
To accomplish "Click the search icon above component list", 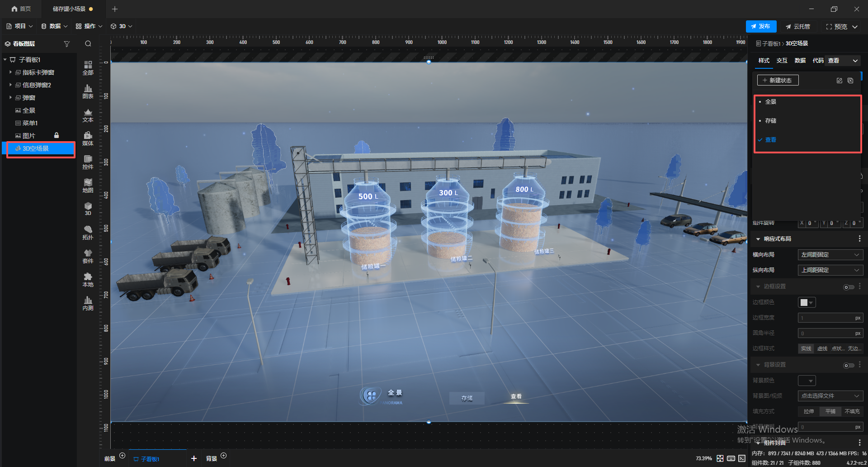I will [88, 44].
